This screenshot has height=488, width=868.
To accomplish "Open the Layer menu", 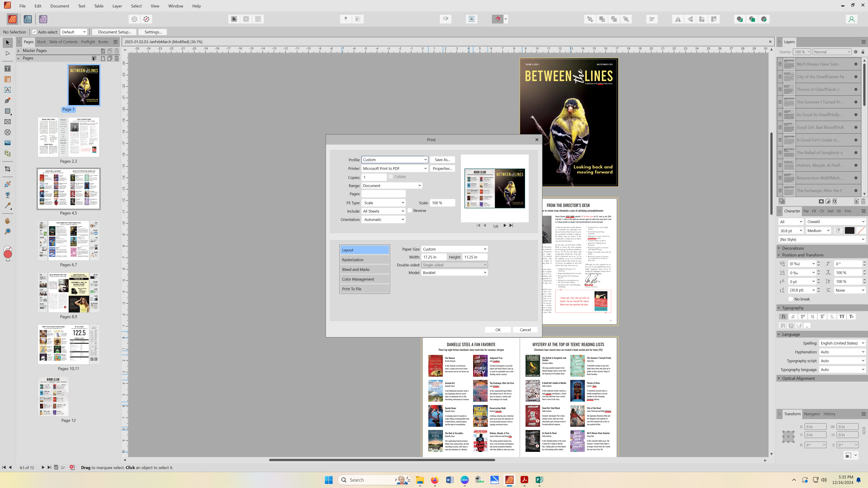I will 117,6.
